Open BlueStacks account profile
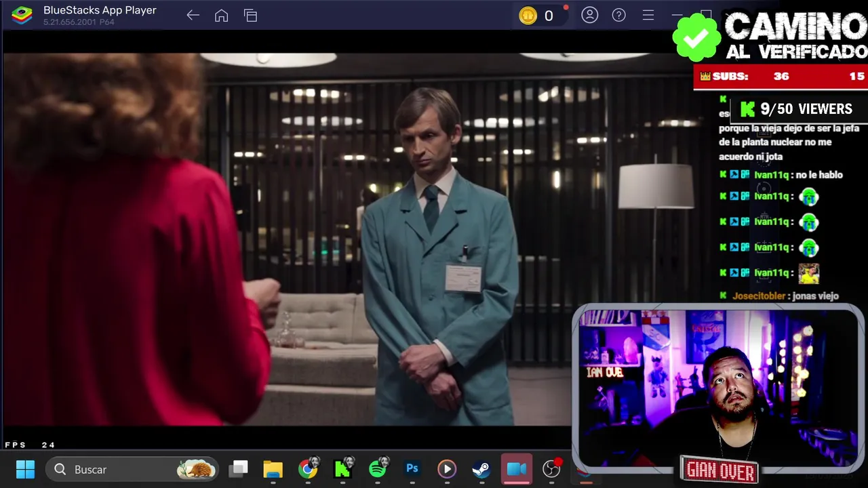Image resolution: width=868 pixels, height=488 pixels. pos(590,15)
